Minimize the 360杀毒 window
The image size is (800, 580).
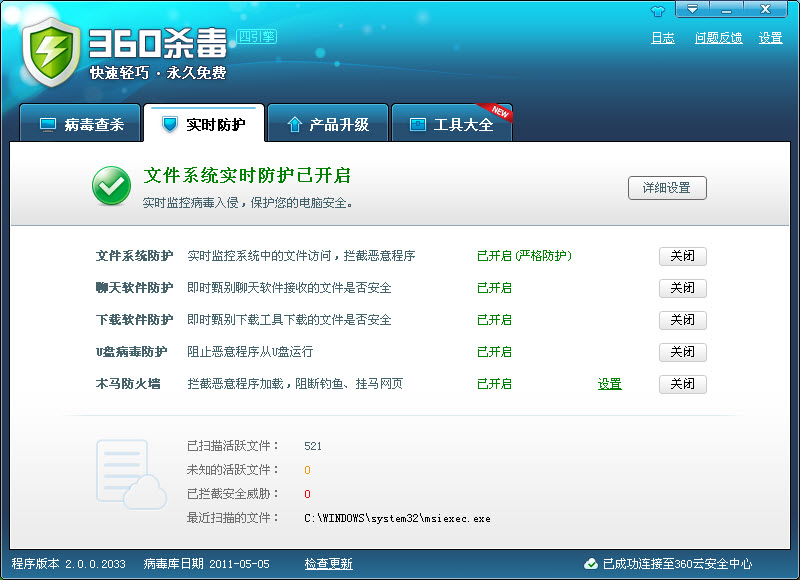click(x=727, y=9)
